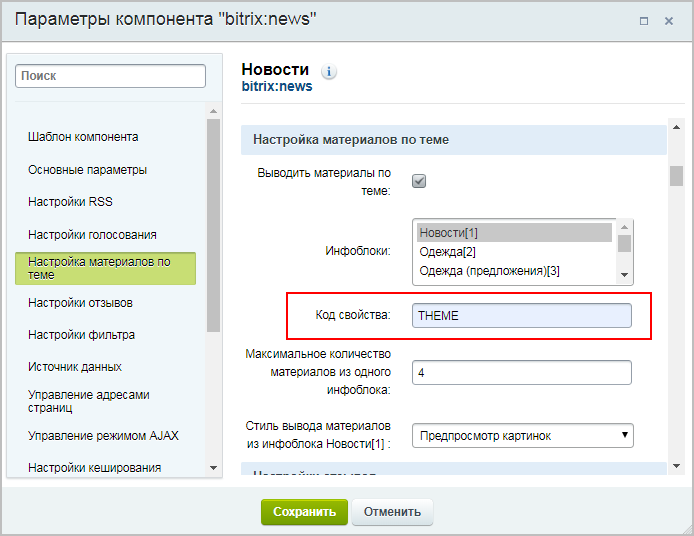694x536 pixels.
Task: Open Настройки RSS section
Action: coord(70,202)
